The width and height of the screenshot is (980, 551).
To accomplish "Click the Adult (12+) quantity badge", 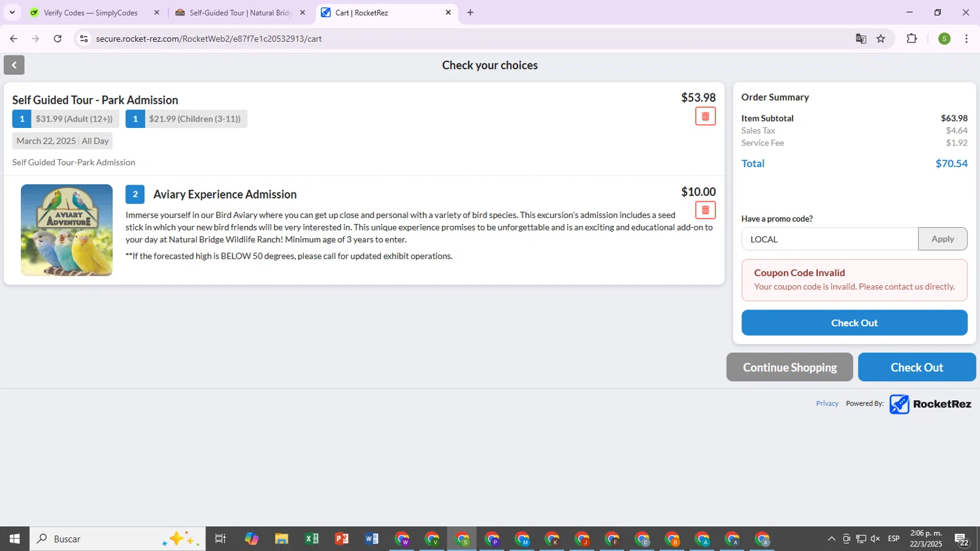I will tap(22, 119).
